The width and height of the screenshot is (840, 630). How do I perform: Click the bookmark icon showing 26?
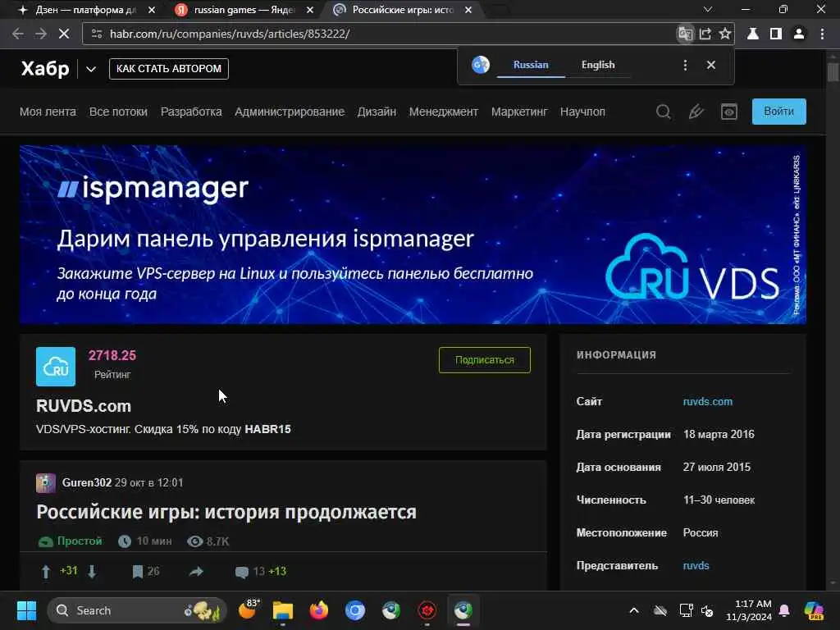click(x=138, y=572)
